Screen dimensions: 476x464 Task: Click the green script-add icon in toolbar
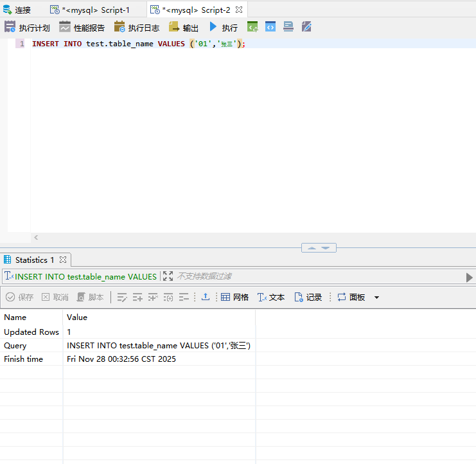click(253, 27)
